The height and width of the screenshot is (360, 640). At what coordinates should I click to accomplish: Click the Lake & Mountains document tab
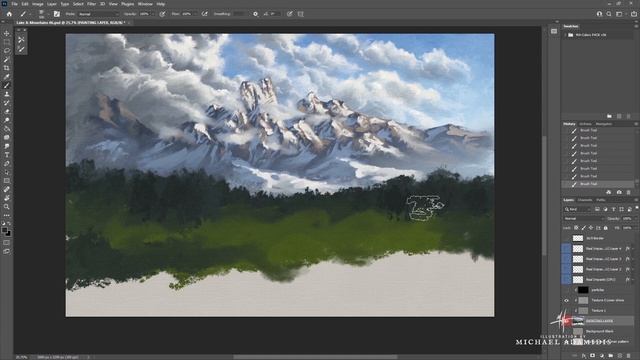click(x=71, y=23)
